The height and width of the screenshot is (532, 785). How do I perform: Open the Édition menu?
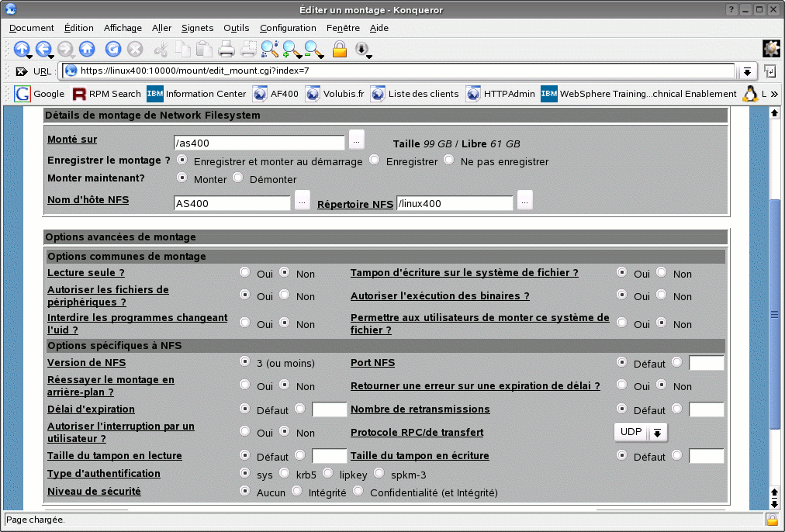[x=78, y=28]
